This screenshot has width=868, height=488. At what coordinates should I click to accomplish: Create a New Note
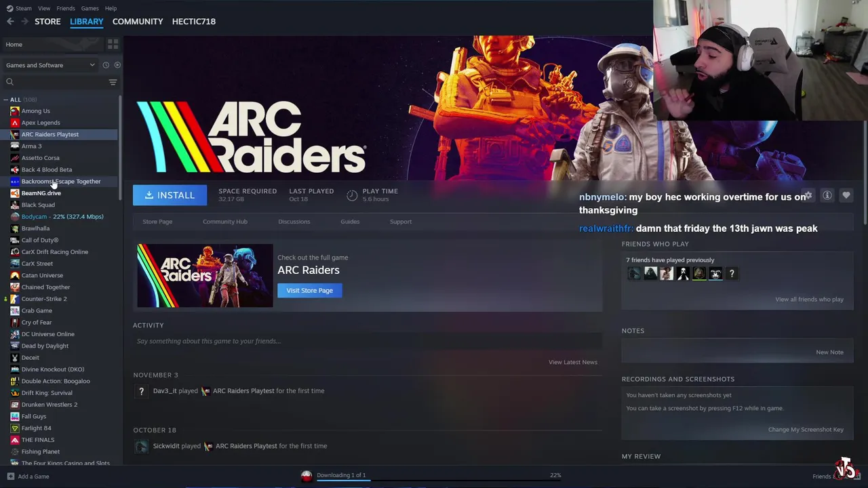coord(829,352)
